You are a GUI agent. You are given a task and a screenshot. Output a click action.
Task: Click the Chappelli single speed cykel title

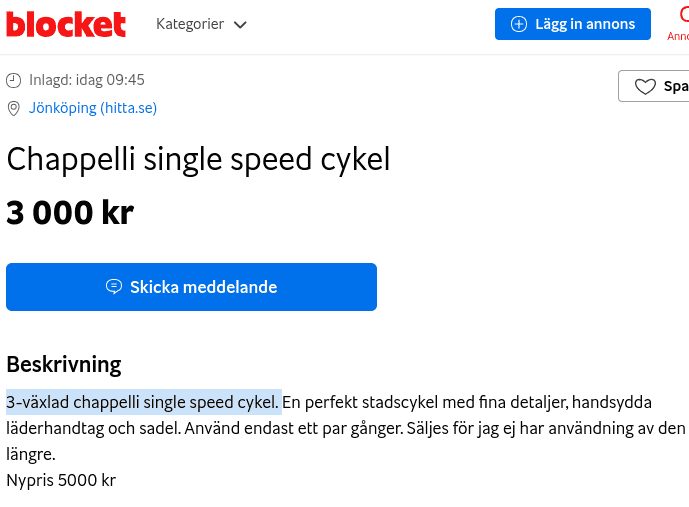[198, 160]
